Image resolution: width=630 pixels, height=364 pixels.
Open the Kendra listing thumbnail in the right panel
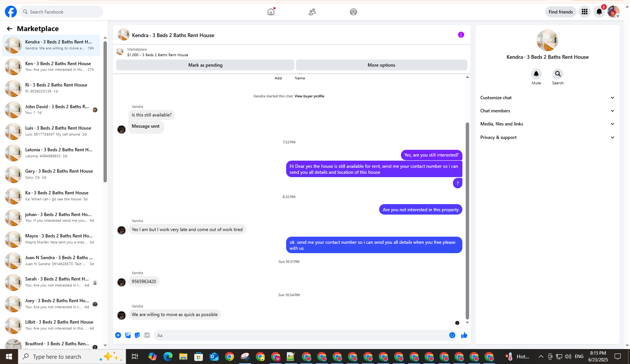[x=547, y=40]
